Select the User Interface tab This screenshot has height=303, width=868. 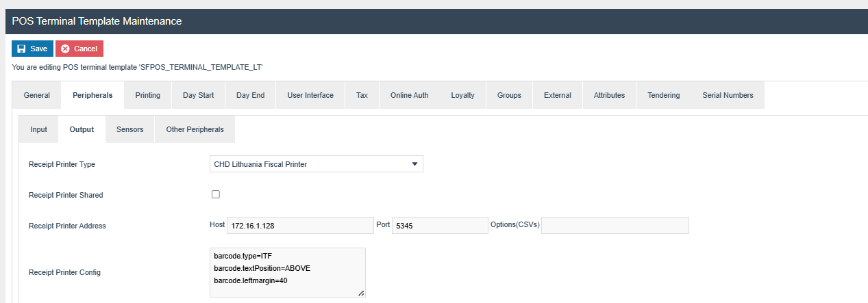pos(310,95)
